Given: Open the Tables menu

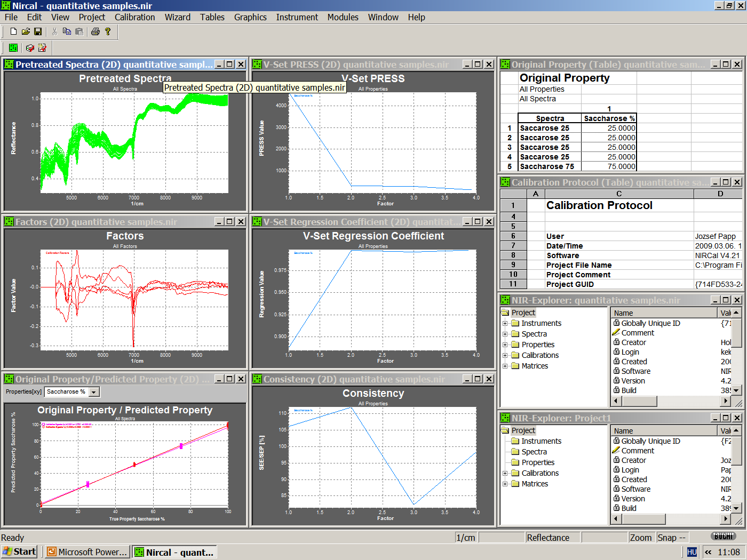Looking at the screenshot, I should pos(212,17).
